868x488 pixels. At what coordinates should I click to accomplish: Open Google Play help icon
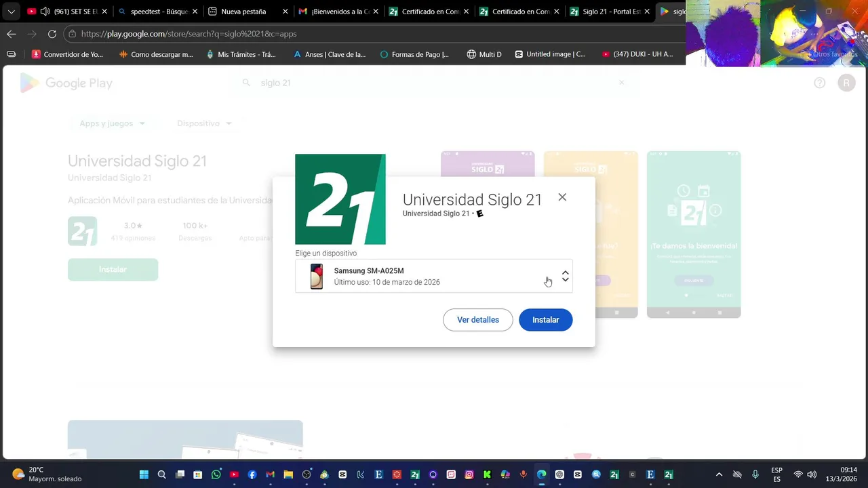coord(819,83)
